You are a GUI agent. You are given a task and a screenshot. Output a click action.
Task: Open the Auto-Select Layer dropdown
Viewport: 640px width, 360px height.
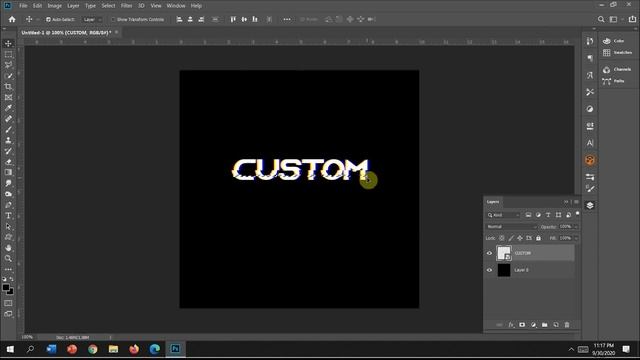92,20
